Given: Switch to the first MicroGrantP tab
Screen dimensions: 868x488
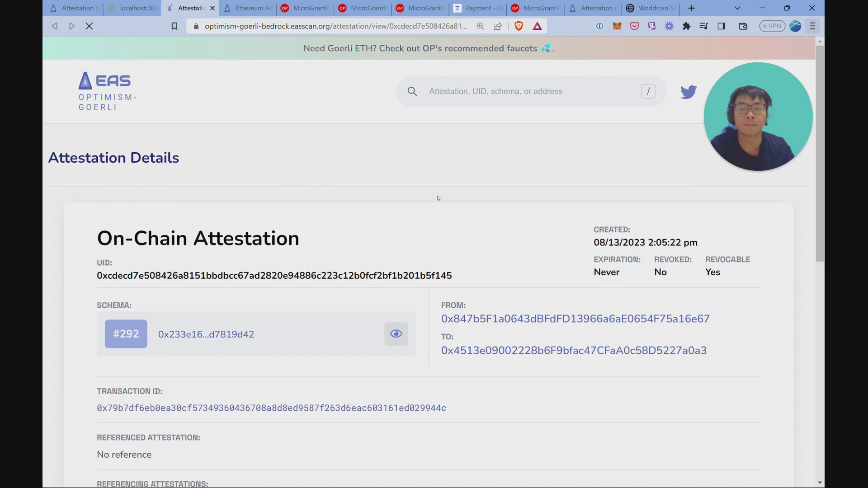Looking at the screenshot, I should [x=306, y=8].
